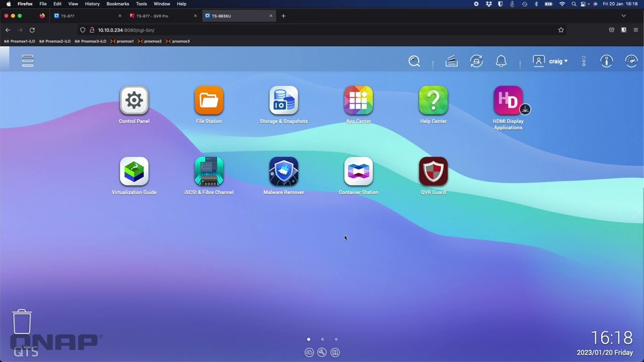Open the Tools menu
Viewport: 644px width, 362px height.
(x=141, y=4)
